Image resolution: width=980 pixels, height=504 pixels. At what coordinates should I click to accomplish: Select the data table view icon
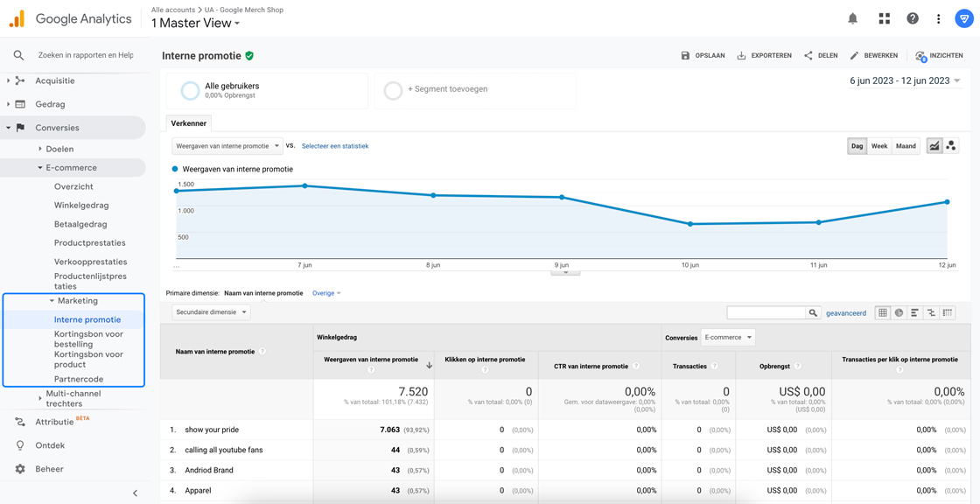(x=883, y=312)
